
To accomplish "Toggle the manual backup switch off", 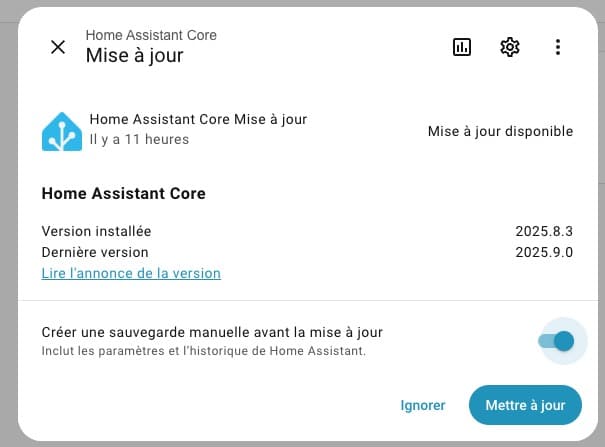I will click(557, 341).
